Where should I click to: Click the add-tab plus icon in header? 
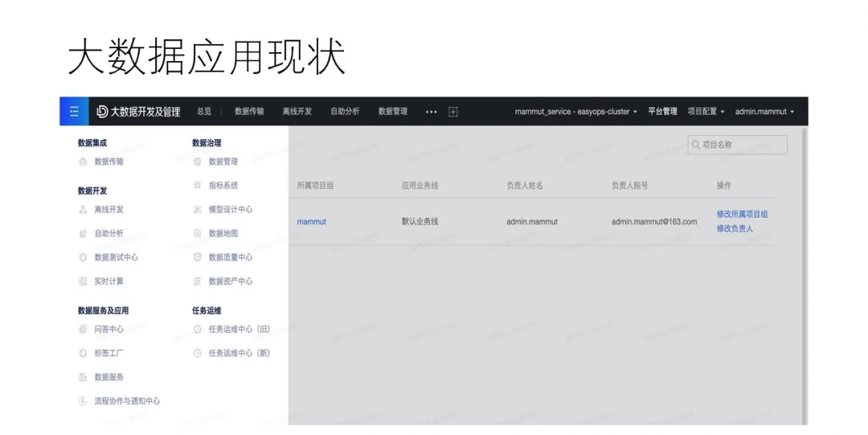[453, 112]
